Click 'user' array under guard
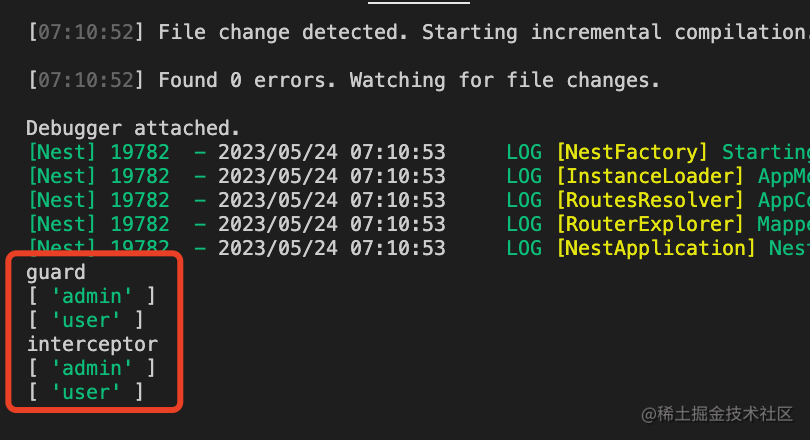 tap(86, 320)
